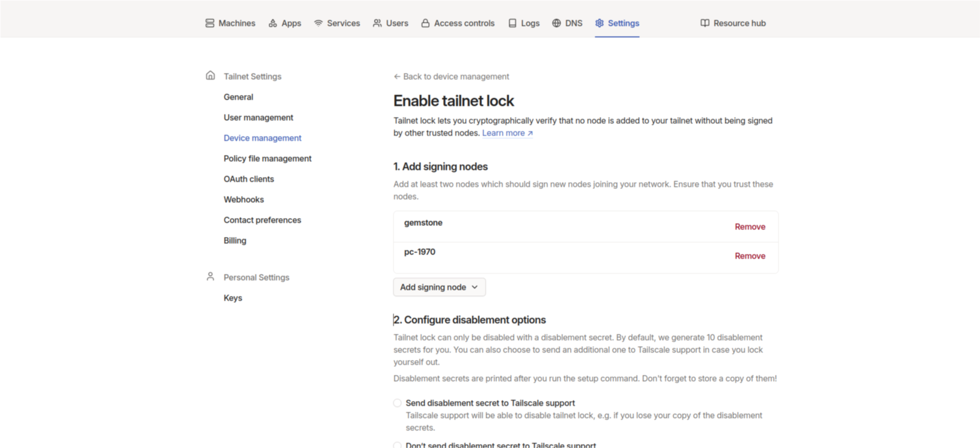
Task: Click the pc-1970 node name
Action: point(420,252)
